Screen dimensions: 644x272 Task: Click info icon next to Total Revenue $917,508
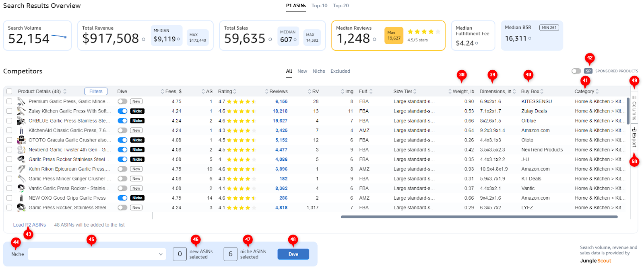click(143, 39)
